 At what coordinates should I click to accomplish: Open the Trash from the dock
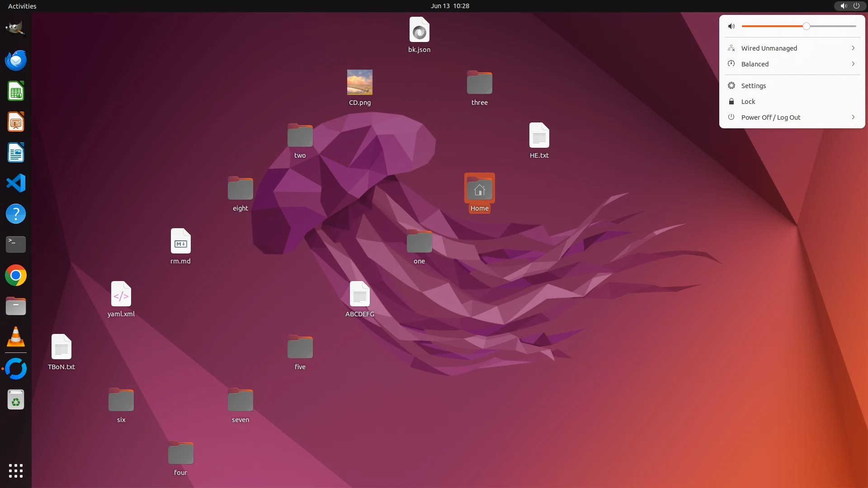pos(16,399)
